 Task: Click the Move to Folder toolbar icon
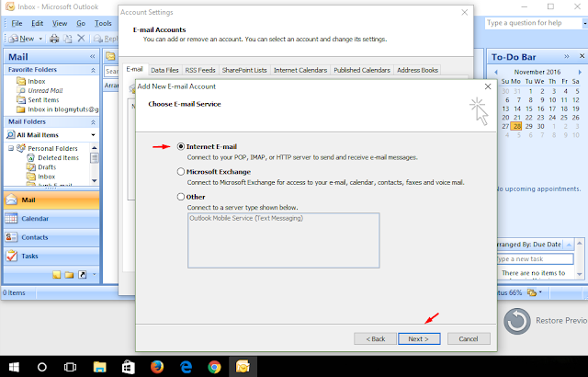coord(67,39)
